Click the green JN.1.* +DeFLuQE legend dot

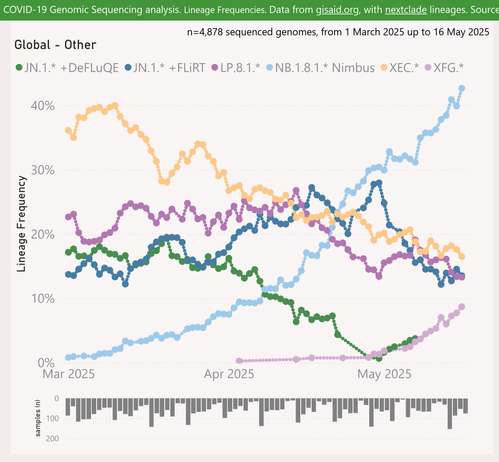click(19, 68)
